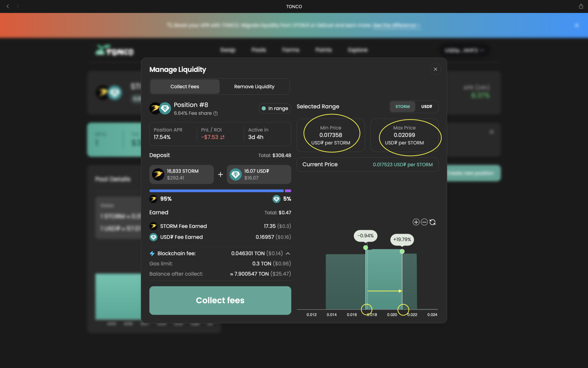Image resolution: width=588 pixels, height=368 pixels.
Task: Click the Active in 3d 4h value
Action: pos(255,137)
